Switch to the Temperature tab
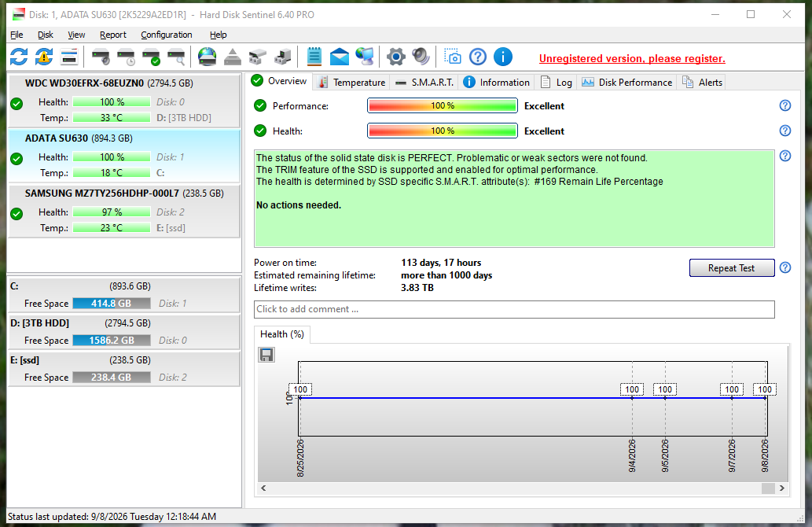This screenshot has height=527, width=812. (x=352, y=83)
